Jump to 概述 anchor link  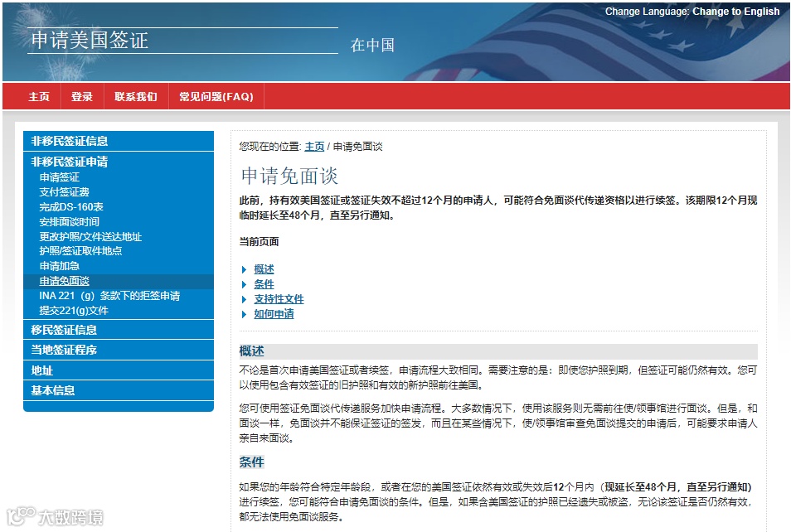coord(264,269)
